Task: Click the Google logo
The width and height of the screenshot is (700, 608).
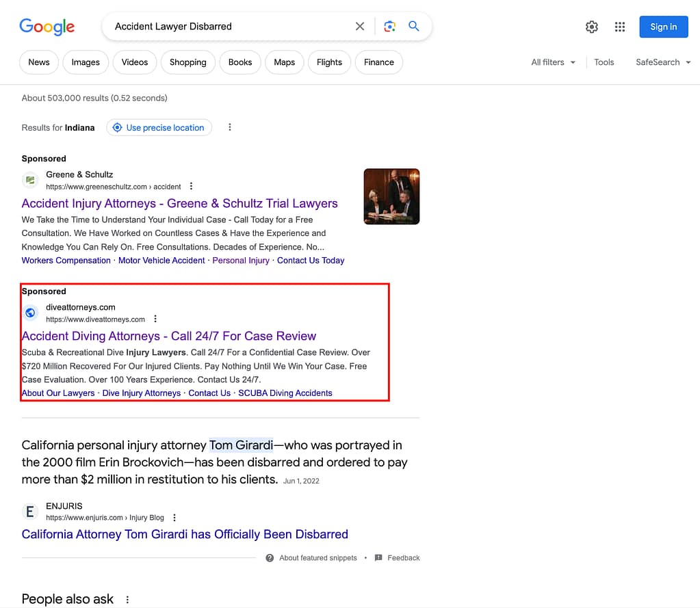Action: (x=47, y=27)
